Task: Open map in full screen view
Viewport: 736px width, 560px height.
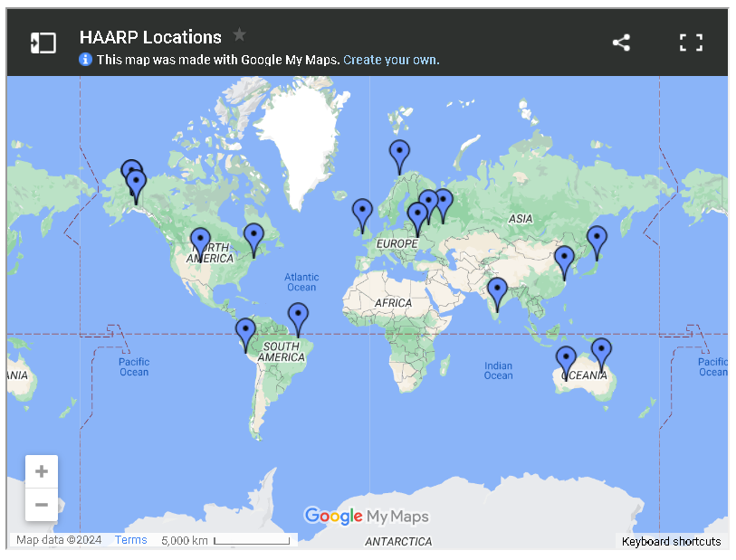Action: (x=691, y=43)
